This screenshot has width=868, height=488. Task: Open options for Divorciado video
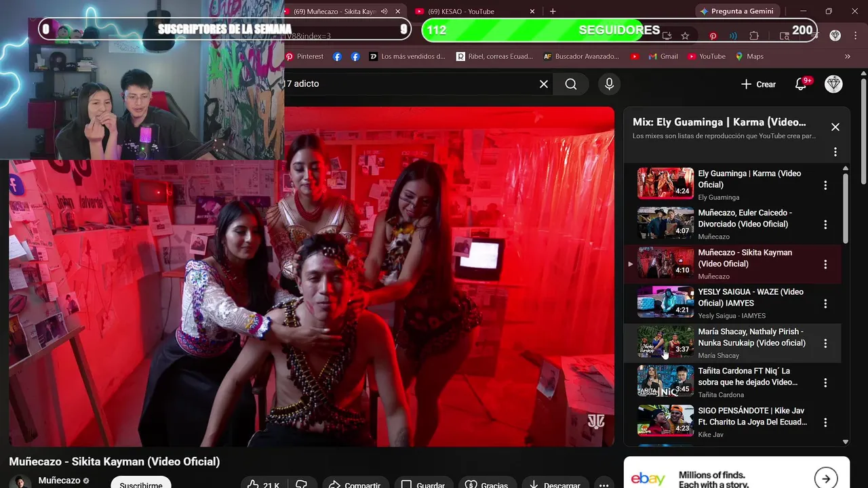(x=825, y=224)
